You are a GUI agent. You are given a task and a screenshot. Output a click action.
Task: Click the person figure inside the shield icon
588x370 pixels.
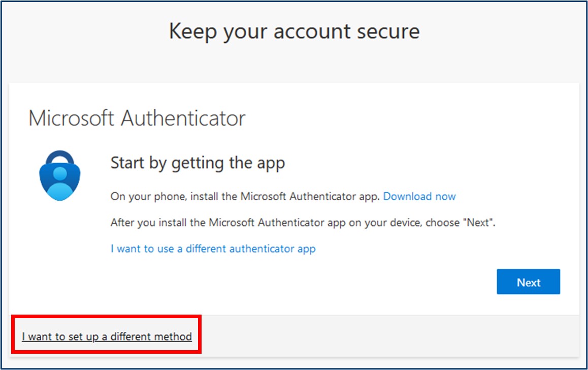click(x=59, y=184)
